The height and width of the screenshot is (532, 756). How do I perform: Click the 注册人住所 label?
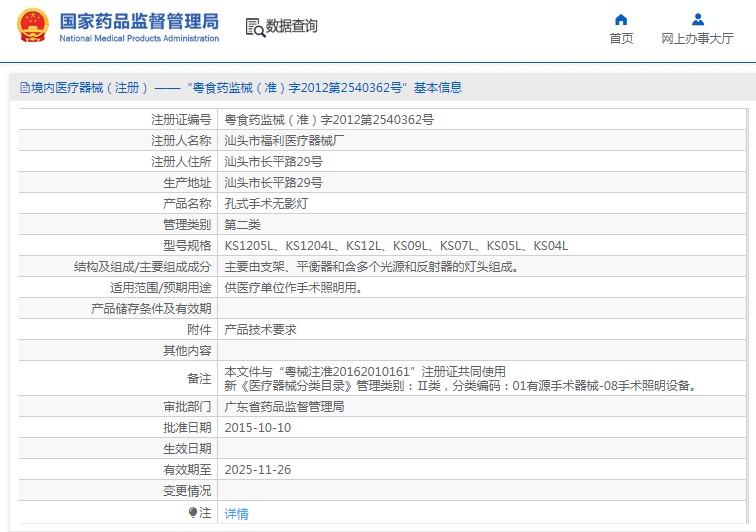pos(181,162)
